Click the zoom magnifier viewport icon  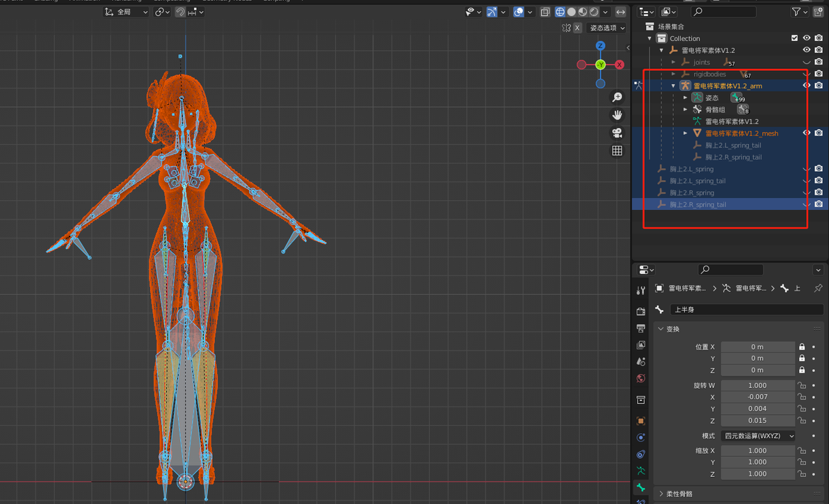617,97
